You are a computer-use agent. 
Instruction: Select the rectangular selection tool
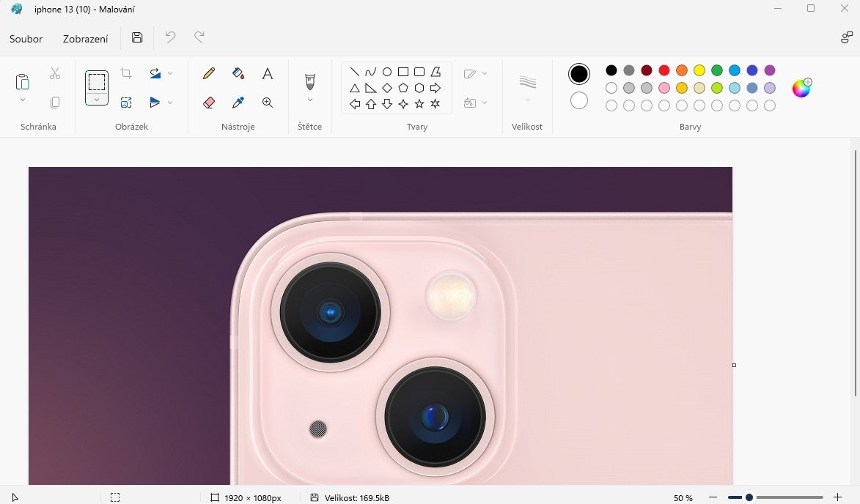97,81
